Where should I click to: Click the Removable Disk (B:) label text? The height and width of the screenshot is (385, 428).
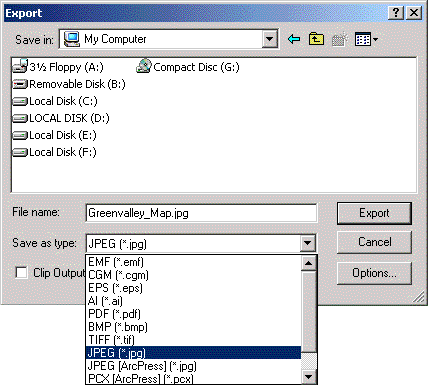pos(77,84)
